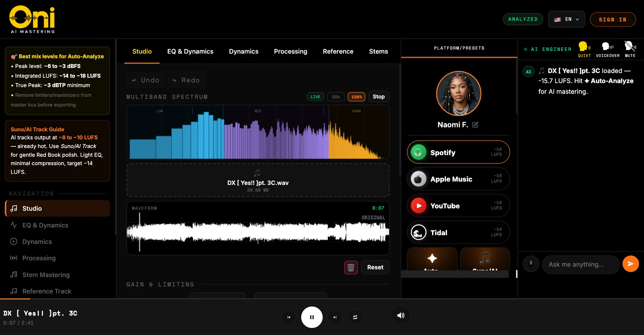Send the chat message with arrow button
Viewport: 644px width, 335px height.
point(631,264)
